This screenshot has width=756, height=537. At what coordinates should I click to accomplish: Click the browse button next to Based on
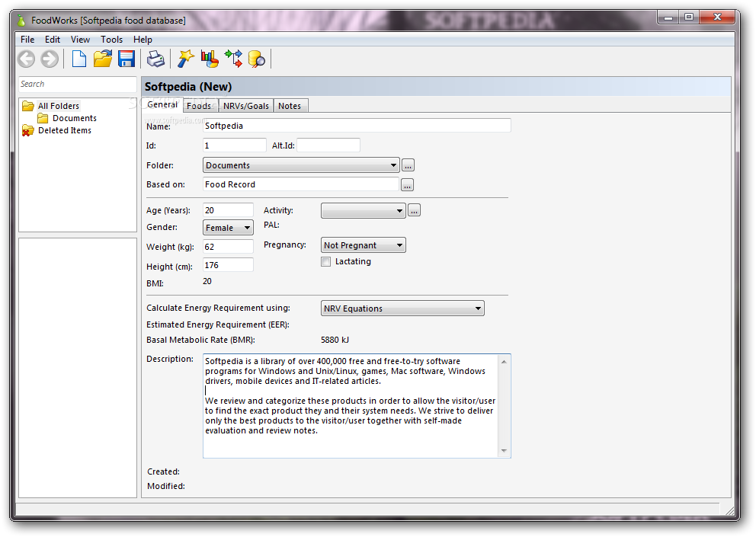point(408,185)
